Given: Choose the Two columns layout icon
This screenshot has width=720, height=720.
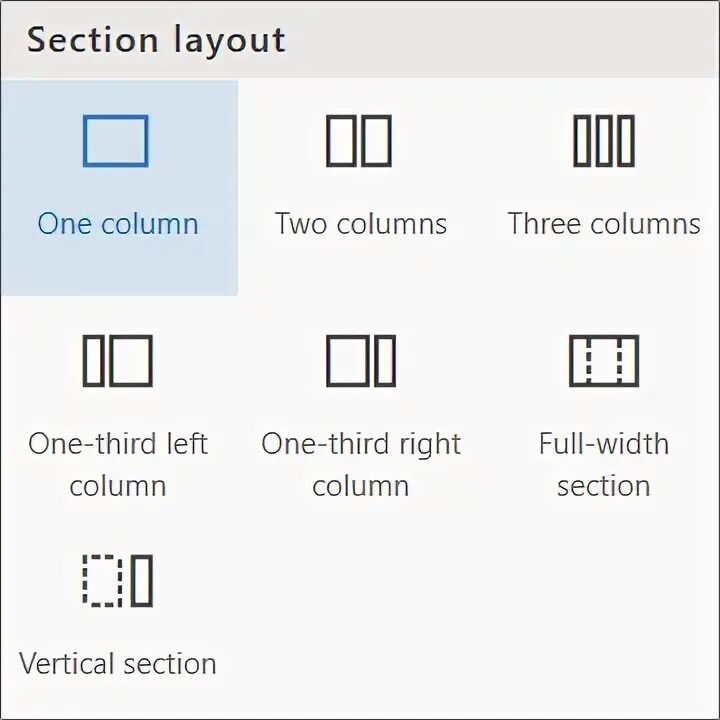Looking at the screenshot, I should (x=359, y=141).
